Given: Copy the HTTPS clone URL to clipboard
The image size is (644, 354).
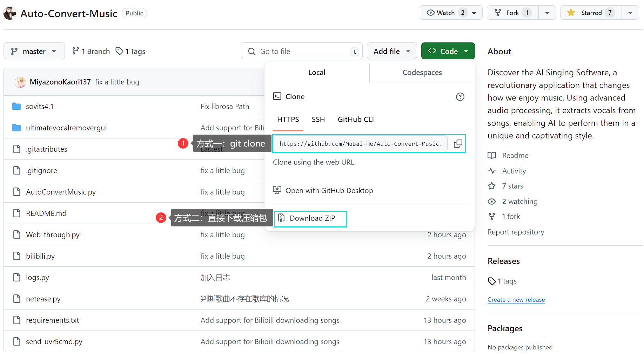Looking at the screenshot, I should [458, 144].
